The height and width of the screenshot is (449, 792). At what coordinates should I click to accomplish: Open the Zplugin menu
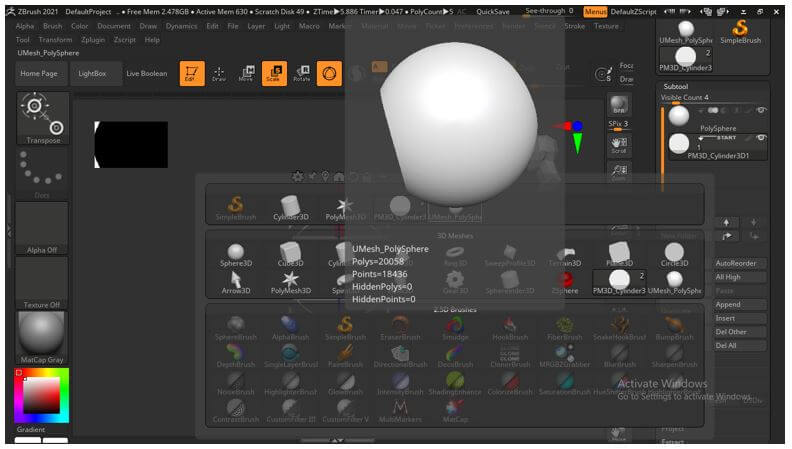tap(93, 39)
